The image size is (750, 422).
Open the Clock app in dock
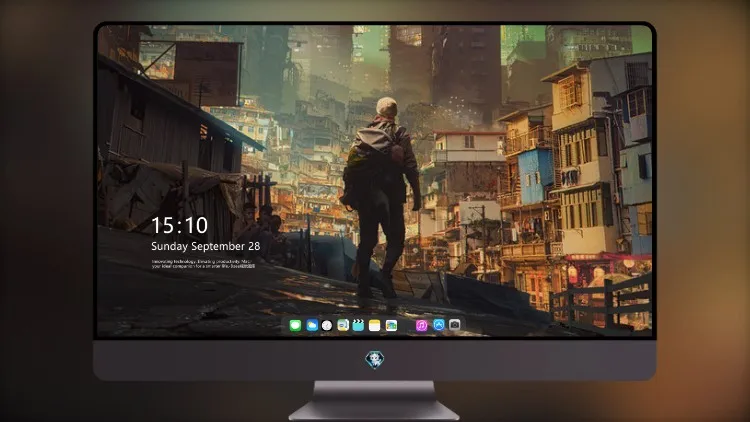pos(327,325)
